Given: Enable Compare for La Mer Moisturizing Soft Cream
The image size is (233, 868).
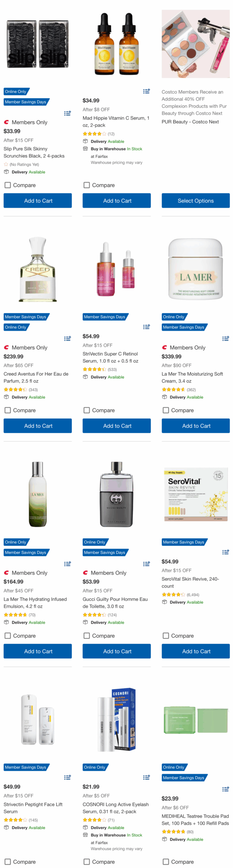Looking at the screenshot, I should click(166, 410).
